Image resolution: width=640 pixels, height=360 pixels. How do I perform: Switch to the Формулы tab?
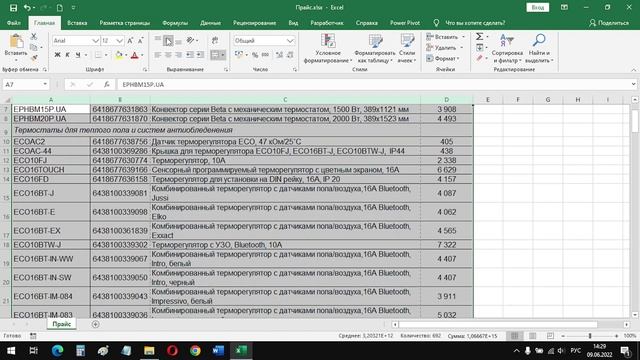pos(175,23)
